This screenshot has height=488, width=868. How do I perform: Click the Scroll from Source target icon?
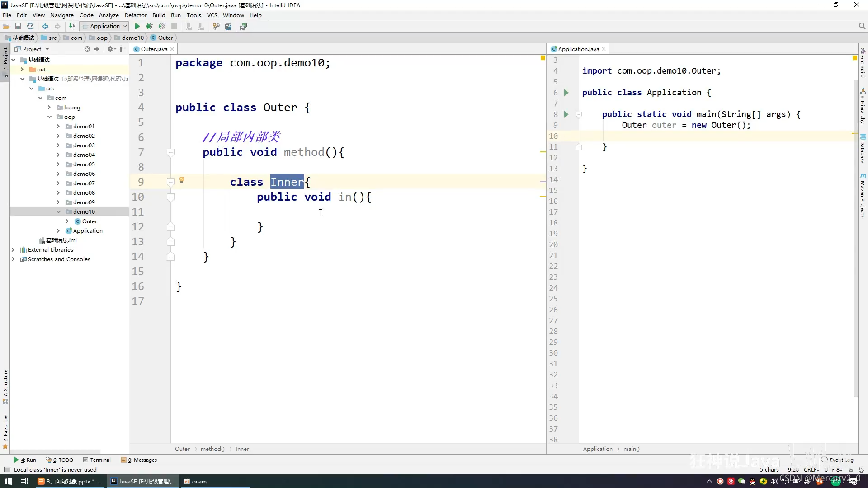point(87,49)
